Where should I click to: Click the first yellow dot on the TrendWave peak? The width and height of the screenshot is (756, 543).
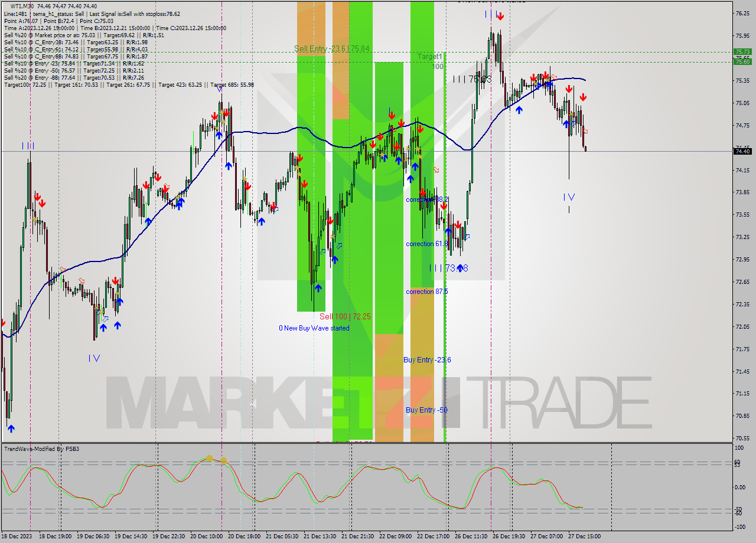click(x=209, y=458)
